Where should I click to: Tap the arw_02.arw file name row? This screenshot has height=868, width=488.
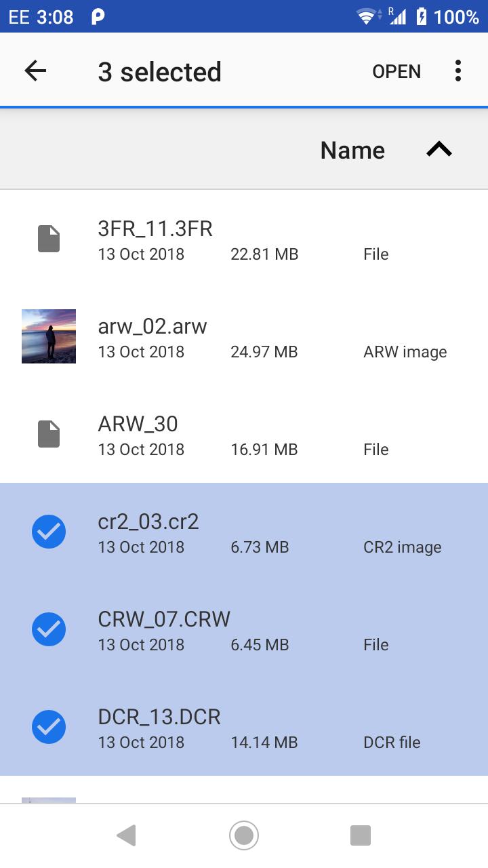(244, 336)
